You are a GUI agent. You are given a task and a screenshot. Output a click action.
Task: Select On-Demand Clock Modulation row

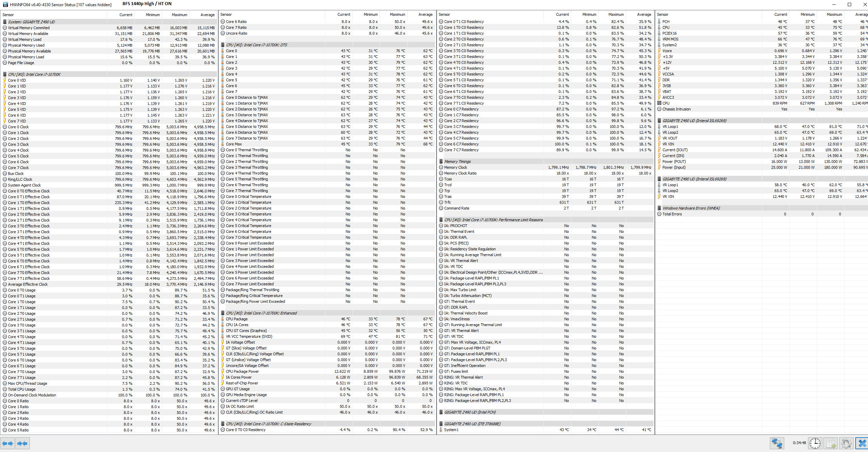pos(109,395)
